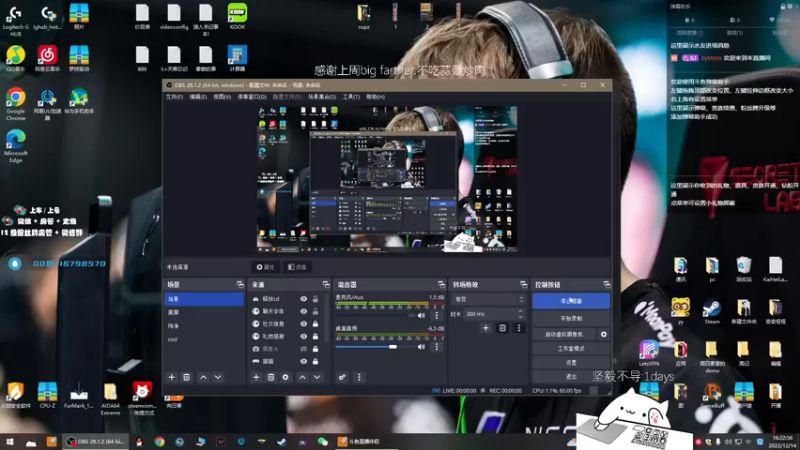Pop out the 混音器 dock using its float icon
Image resolution: width=800 pixels, height=450 pixels.
pos(441,284)
